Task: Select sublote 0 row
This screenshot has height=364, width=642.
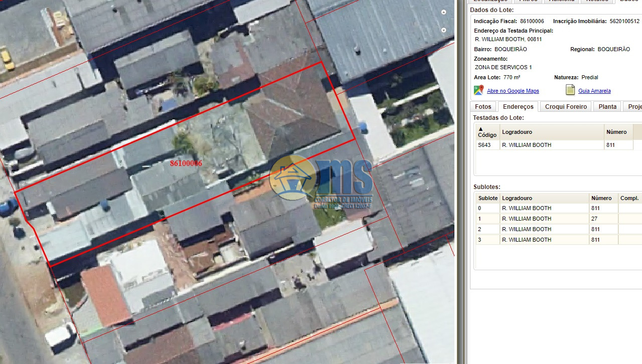Action: (559, 208)
